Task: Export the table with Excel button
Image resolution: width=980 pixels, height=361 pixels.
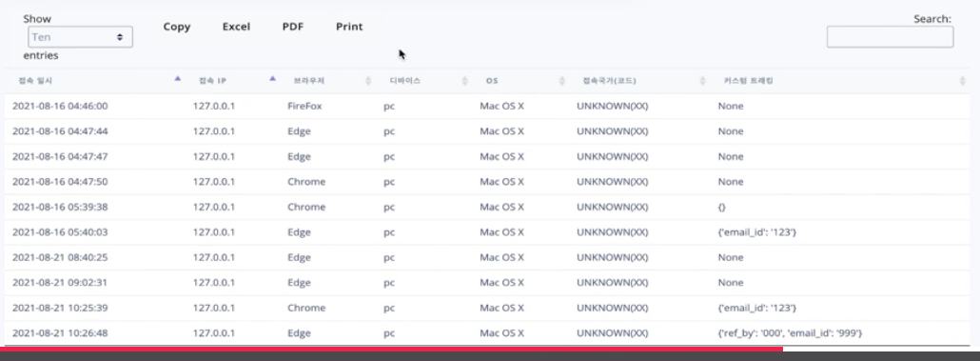Action: (x=236, y=27)
